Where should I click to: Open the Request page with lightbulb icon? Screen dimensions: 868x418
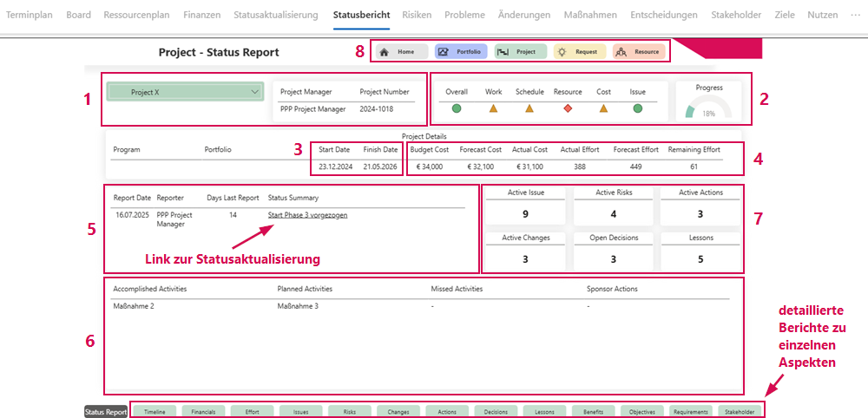(x=579, y=52)
